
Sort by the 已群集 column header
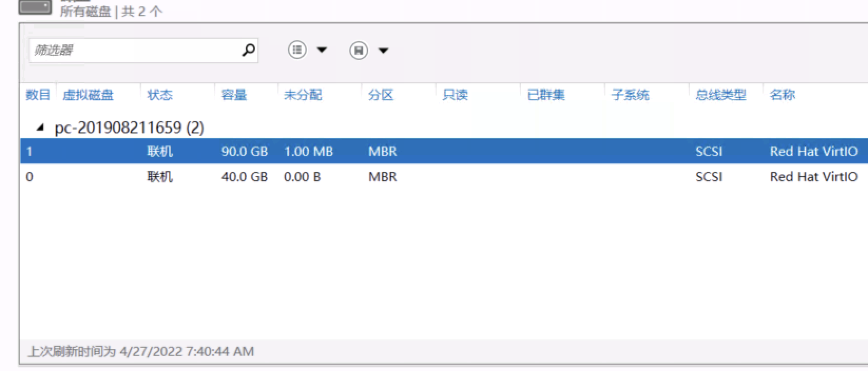point(546,95)
